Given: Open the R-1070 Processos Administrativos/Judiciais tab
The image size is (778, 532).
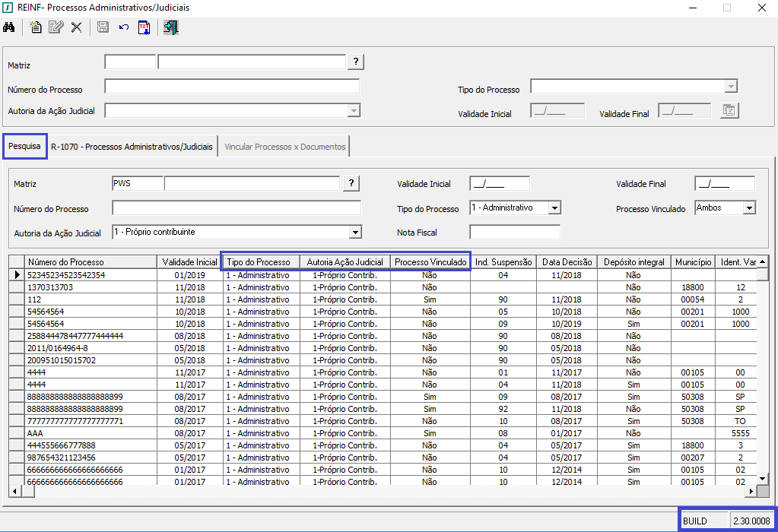Looking at the screenshot, I should tap(132, 147).
